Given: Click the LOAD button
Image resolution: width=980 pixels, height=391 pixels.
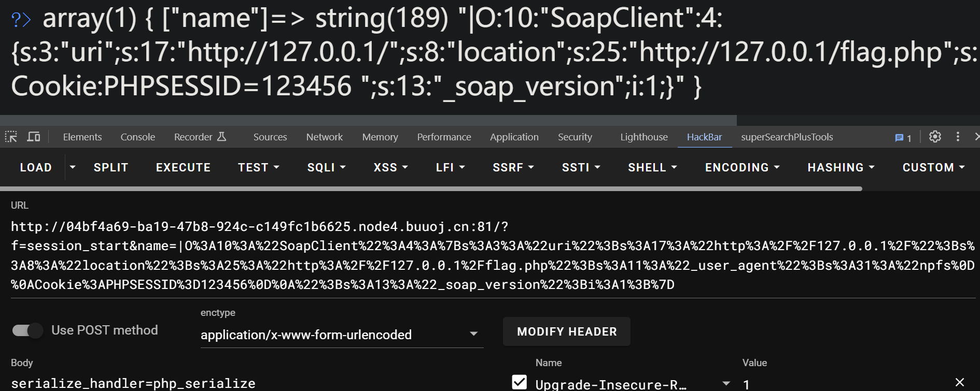Looking at the screenshot, I should (36, 167).
